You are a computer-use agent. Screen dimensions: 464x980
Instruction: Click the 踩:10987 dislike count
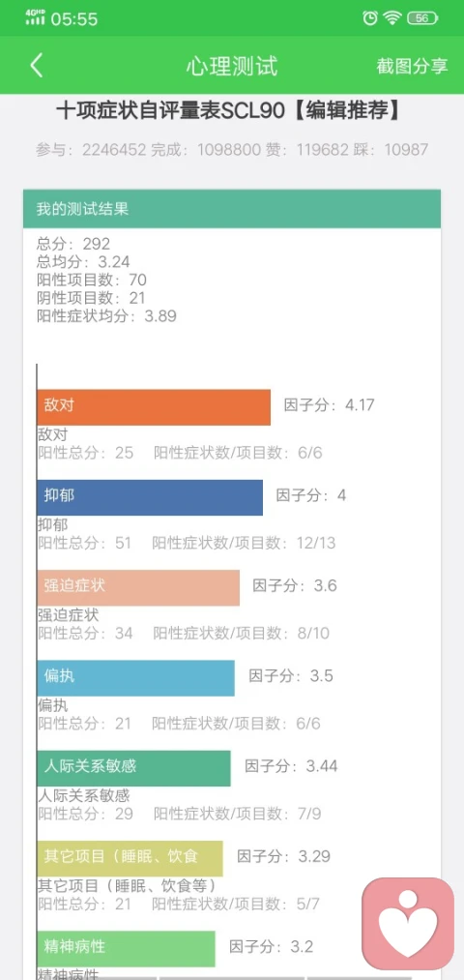pos(398,149)
